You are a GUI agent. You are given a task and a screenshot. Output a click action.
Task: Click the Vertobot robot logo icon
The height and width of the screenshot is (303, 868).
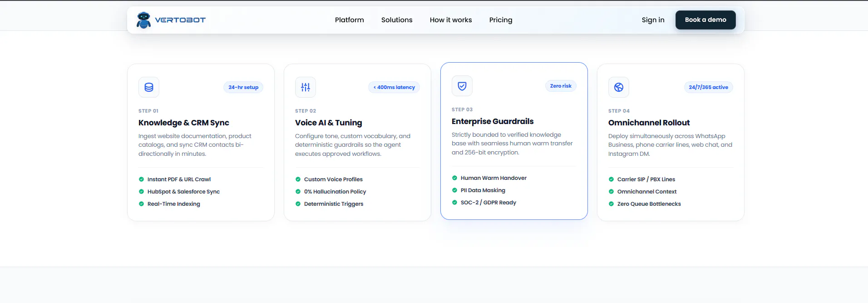(144, 20)
